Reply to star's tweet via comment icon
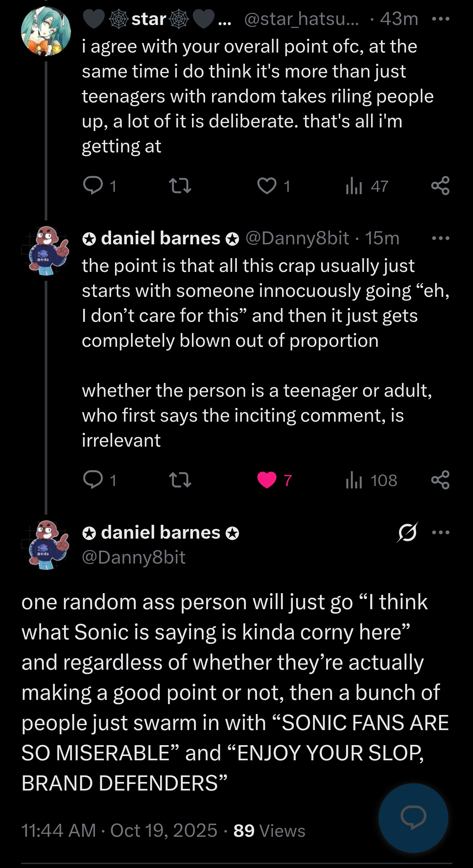Image resolution: width=473 pixels, height=868 pixels. click(93, 186)
